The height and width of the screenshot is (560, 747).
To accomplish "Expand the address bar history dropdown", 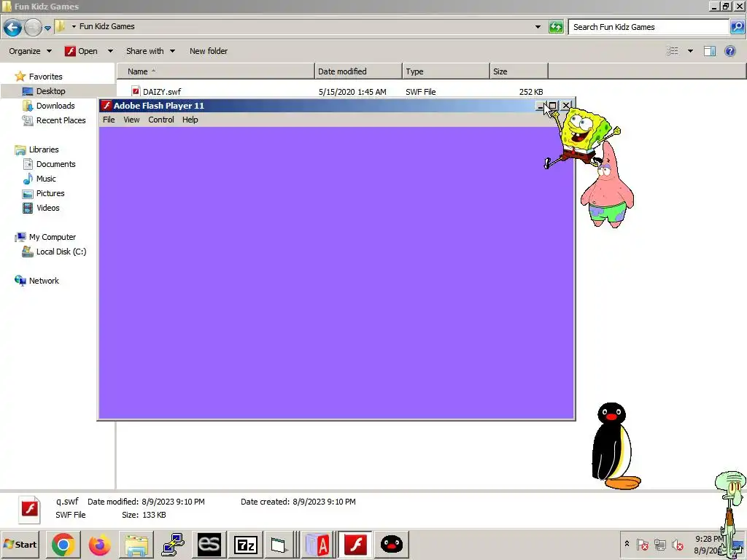I will coord(538,27).
